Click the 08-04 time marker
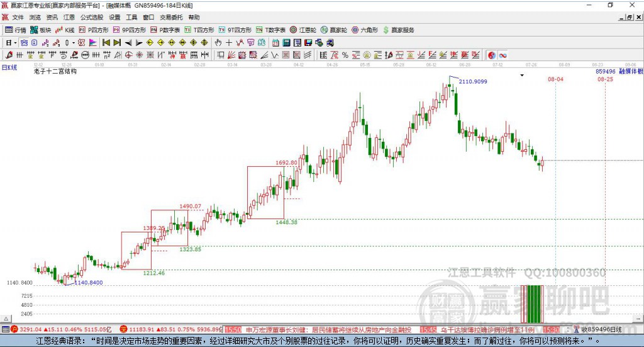This screenshot has height=347, width=644. point(555,79)
